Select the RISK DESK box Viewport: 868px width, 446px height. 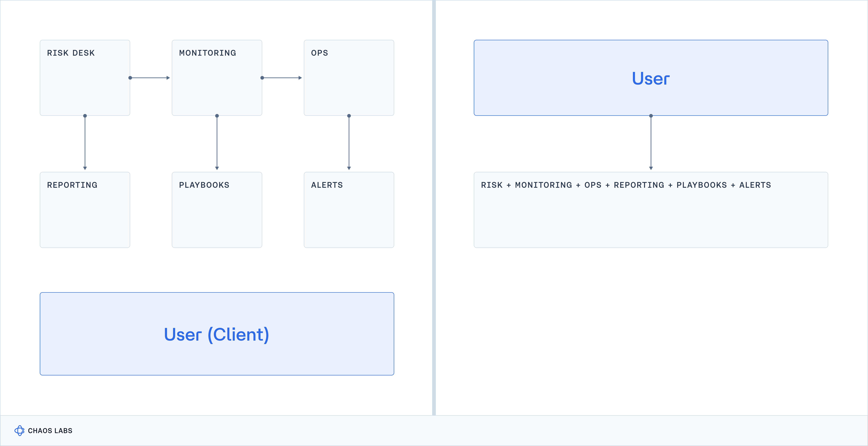[x=85, y=78]
